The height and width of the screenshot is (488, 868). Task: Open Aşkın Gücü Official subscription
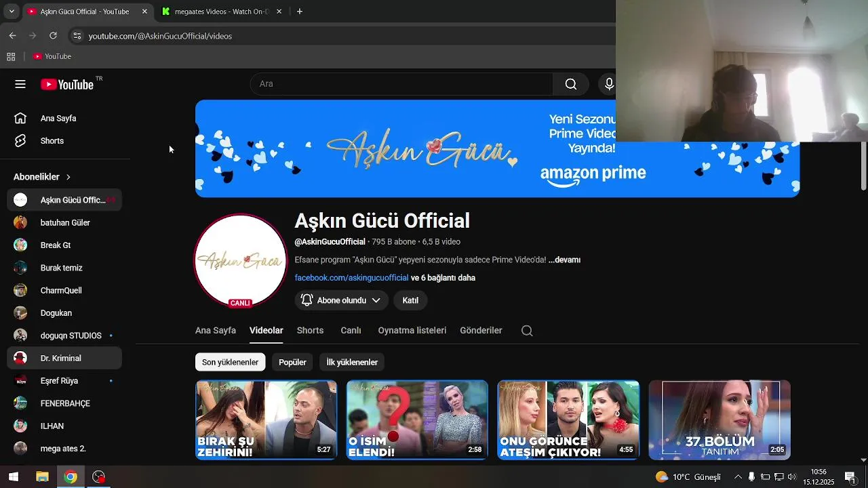point(65,200)
